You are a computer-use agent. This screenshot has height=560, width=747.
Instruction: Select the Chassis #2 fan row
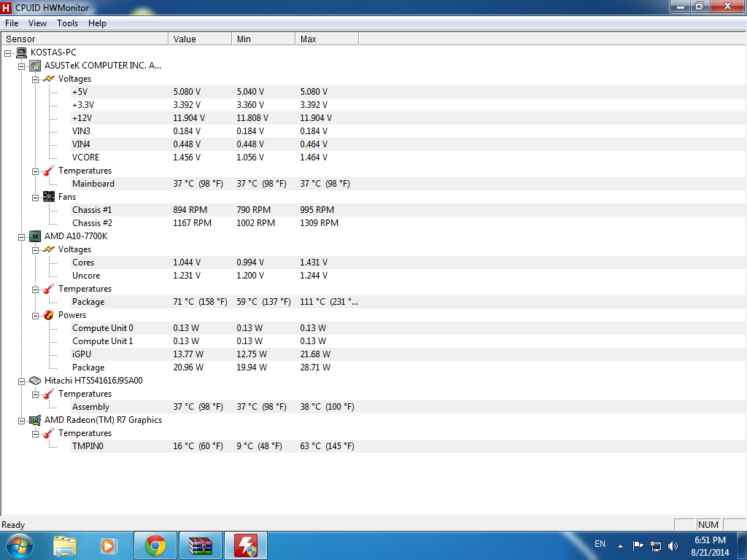[409, 223]
